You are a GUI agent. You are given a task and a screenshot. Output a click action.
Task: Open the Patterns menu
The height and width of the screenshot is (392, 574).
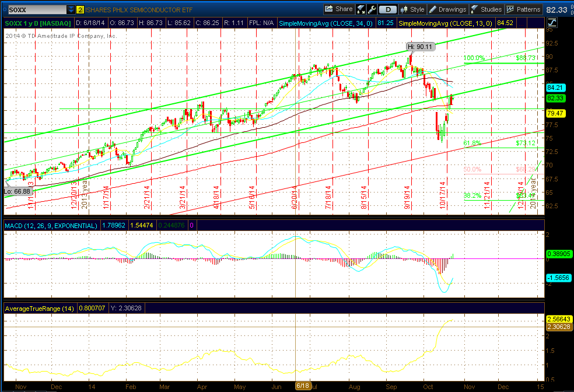pos(523,9)
